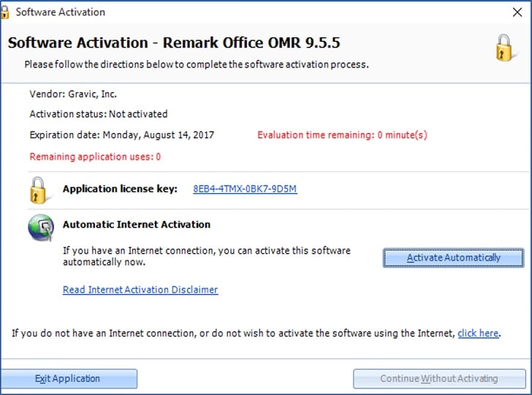Viewport: 532px width, 395px height.
Task: Click the Remaining application uses text
Action: coord(95,157)
